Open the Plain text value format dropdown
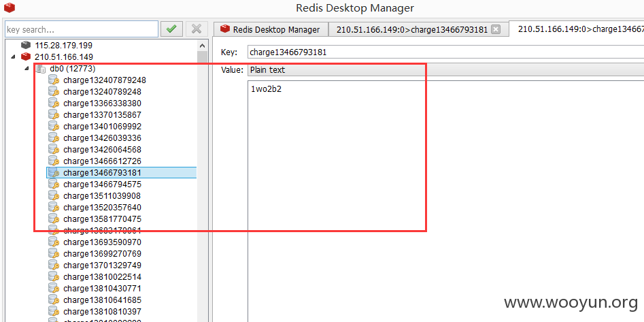 click(x=445, y=70)
